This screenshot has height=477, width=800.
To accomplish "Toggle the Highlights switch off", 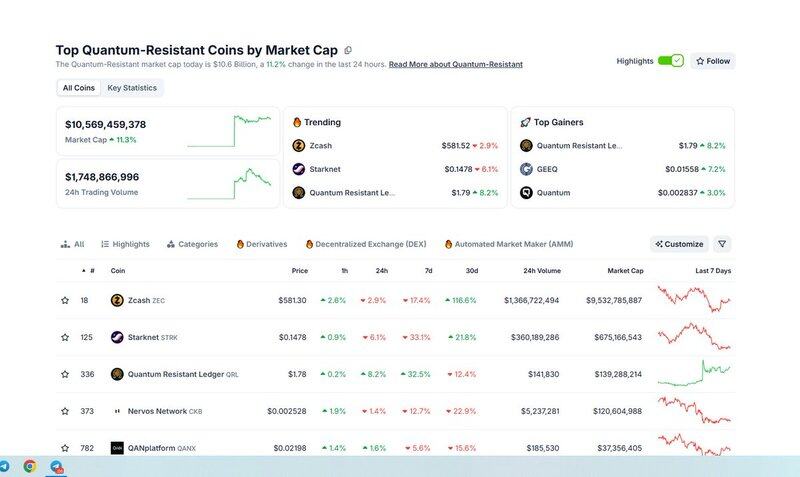I will pos(670,61).
